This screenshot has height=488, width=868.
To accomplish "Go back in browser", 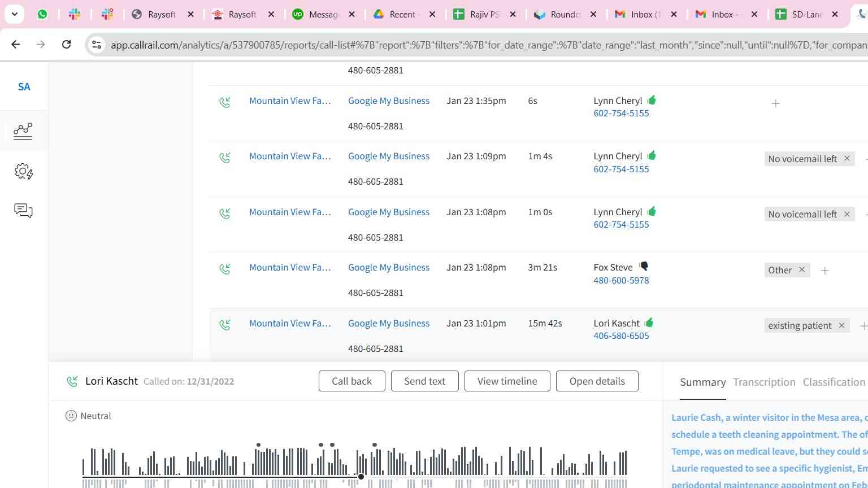I will coord(16,44).
